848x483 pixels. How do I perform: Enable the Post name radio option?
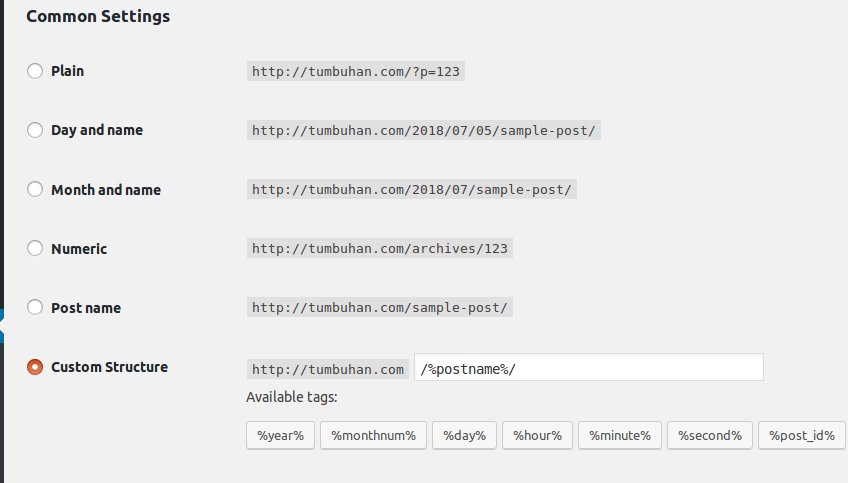click(x=35, y=308)
